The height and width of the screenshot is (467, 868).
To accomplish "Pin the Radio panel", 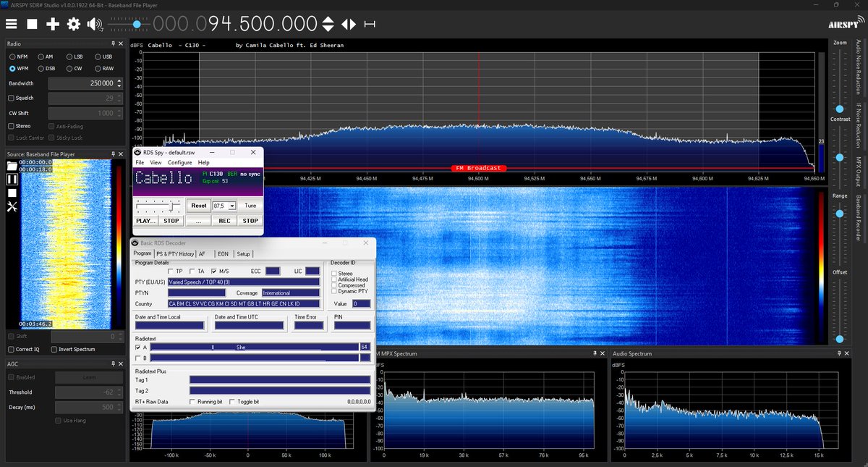I will 114,44.
